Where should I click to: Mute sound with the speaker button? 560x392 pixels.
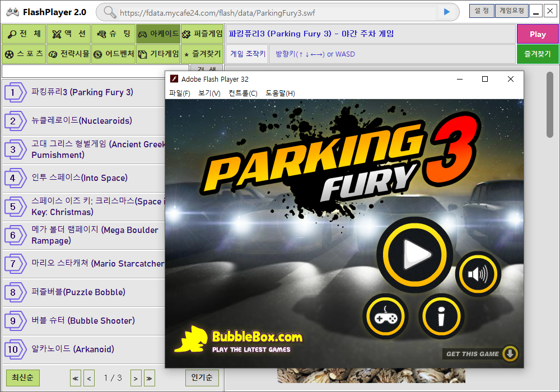coord(478,274)
